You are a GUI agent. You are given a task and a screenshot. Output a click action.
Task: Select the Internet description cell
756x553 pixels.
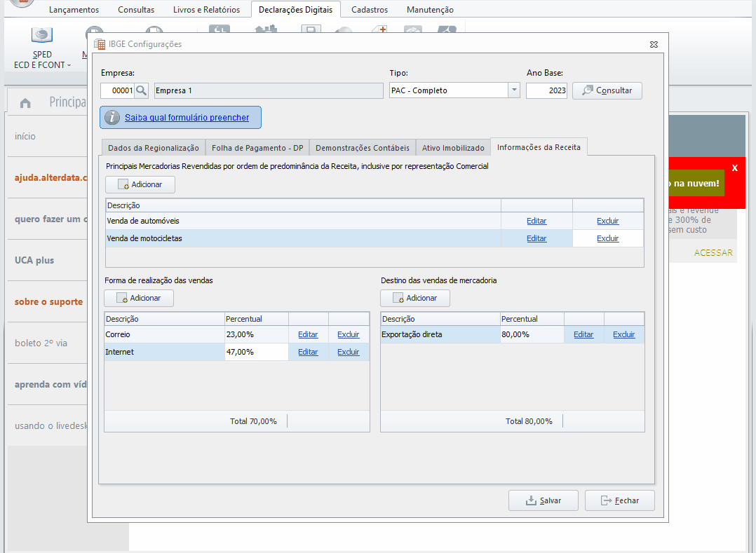click(x=164, y=352)
